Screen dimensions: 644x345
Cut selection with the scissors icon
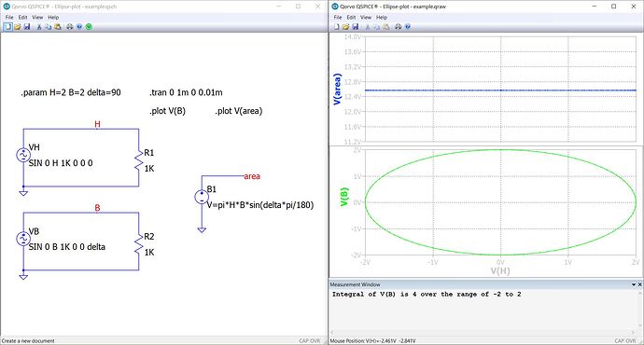tap(39, 27)
